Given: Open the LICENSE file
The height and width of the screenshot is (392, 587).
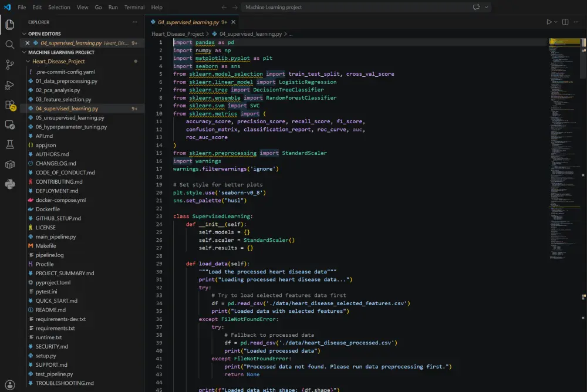Looking at the screenshot, I should pos(45,227).
